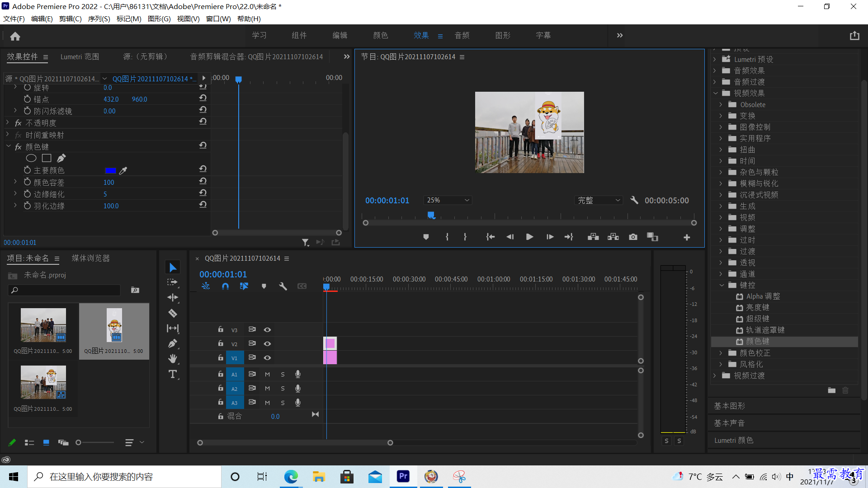Toggle V1 track visibility eye
This screenshot has height=488, width=868.
click(267, 358)
